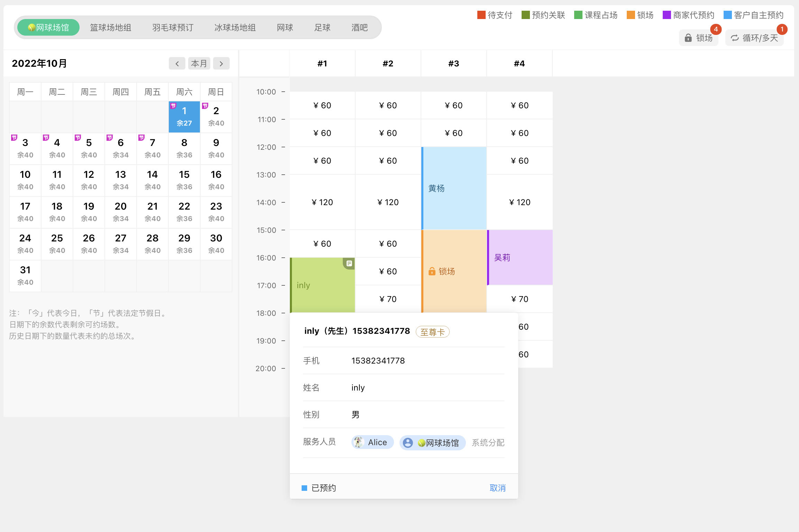This screenshot has width=799, height=532.
Task: Click the red badge 1 on 循环/多天 button
Action: point(782,29)
